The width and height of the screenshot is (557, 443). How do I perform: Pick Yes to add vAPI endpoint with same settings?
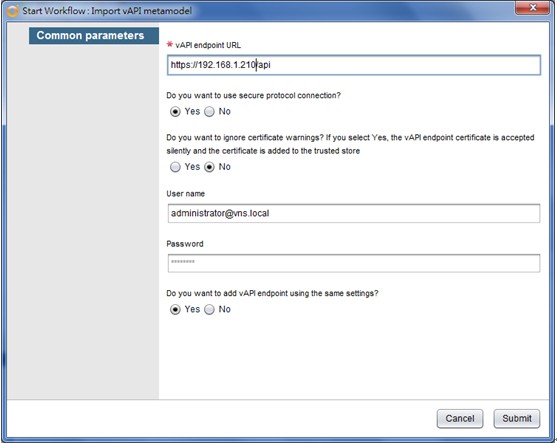(175, 309)
